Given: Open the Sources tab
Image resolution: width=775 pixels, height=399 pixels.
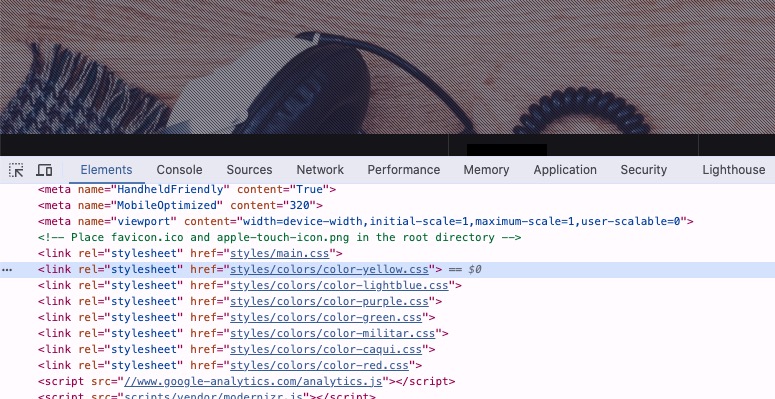Looking at the screenshot, I should click(249, 170).
